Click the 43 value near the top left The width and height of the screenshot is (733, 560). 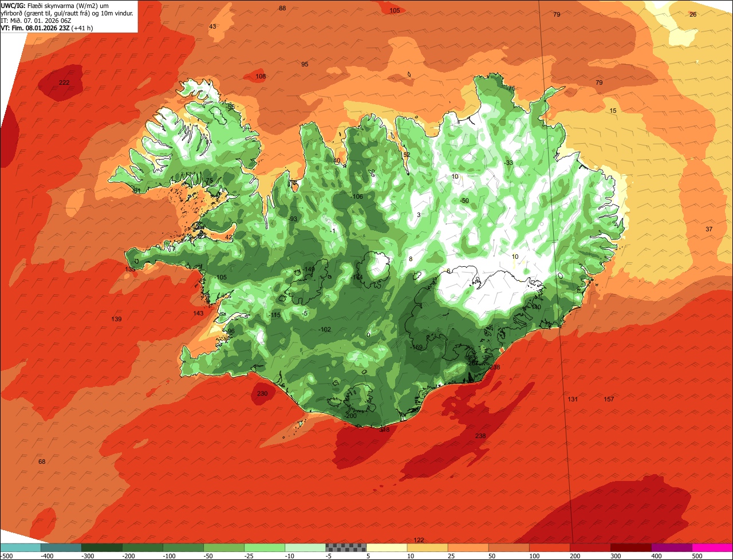[212, 27]
